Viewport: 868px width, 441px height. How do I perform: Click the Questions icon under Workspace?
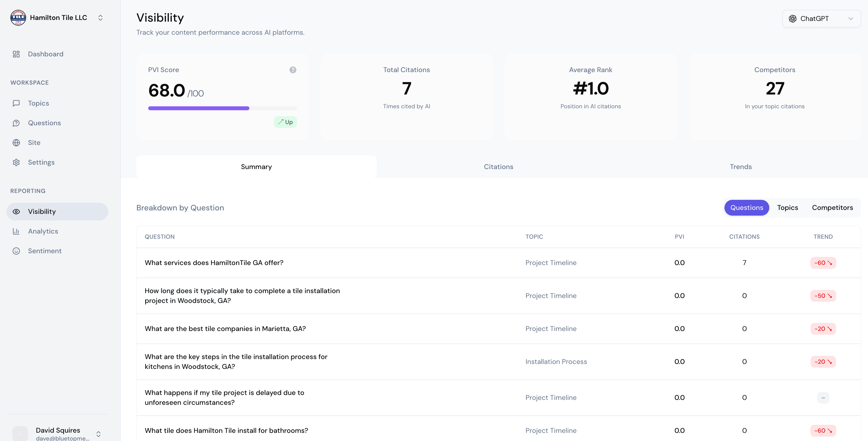[17, 123]
